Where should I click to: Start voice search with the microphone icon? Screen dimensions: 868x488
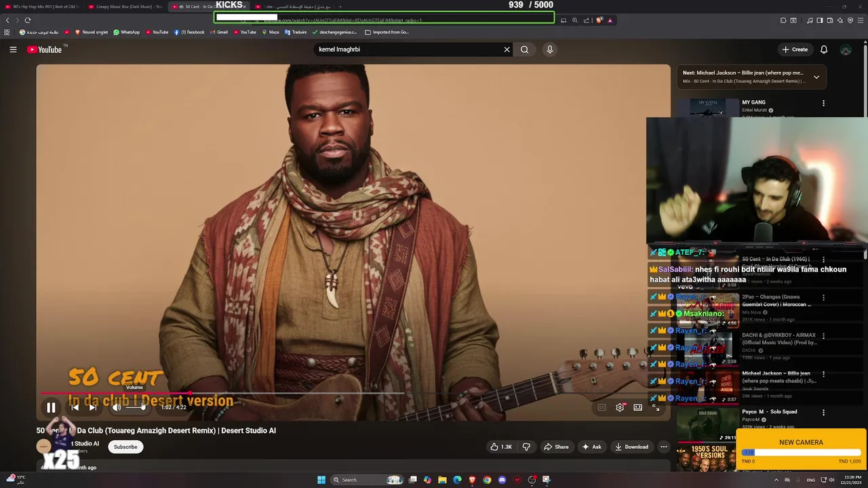point(550,49)
